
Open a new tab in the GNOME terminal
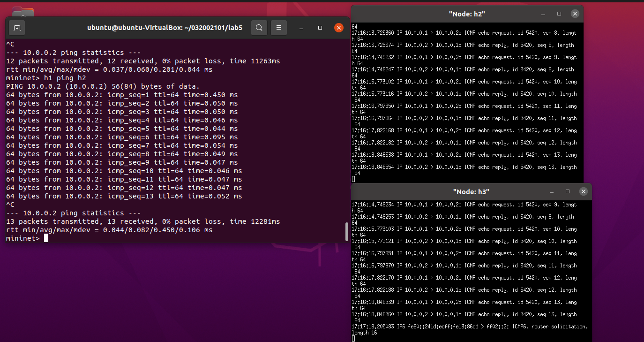[x=17, y=28]
